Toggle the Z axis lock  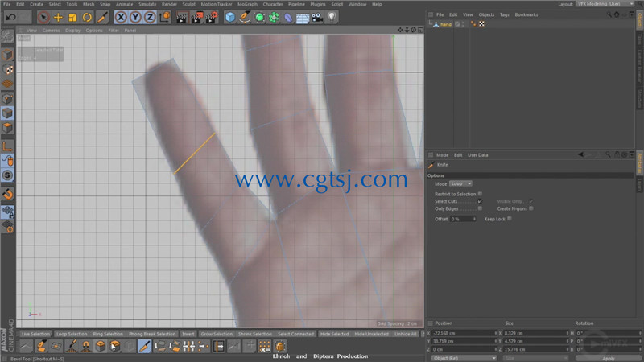click(x=150, y=17)
